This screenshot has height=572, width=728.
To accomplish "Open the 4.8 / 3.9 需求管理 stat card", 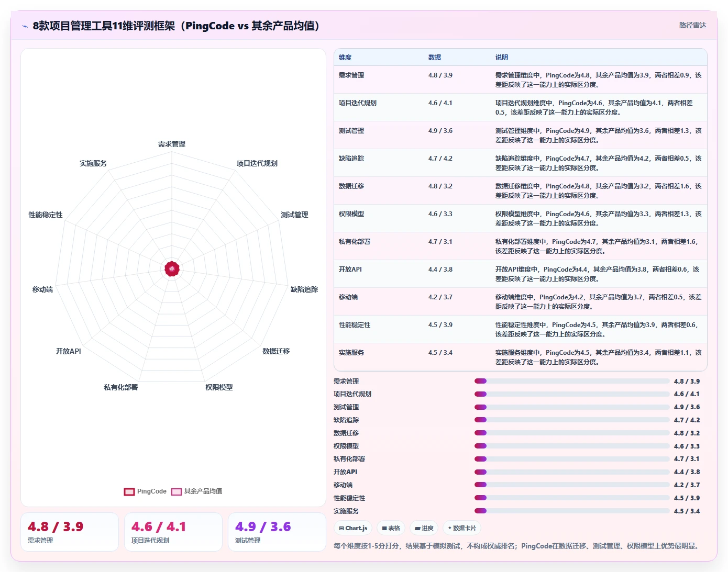I will point(70,532).
